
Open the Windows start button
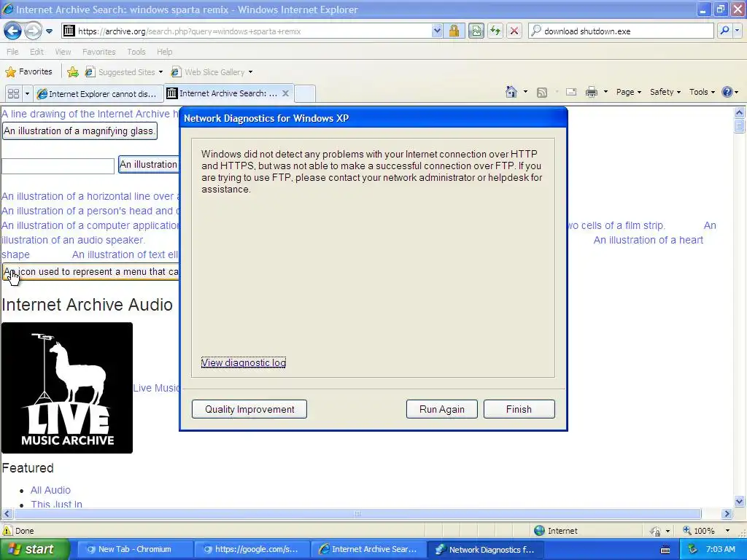pos(34,549)
